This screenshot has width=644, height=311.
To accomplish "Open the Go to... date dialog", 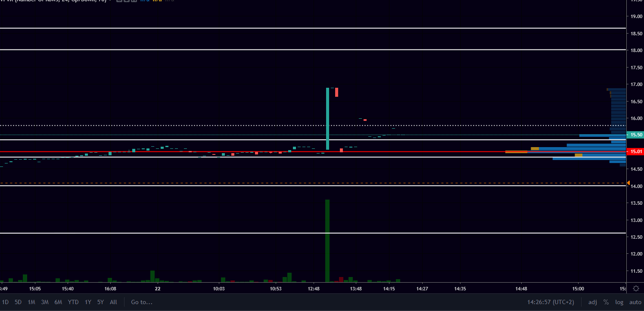I will (142, 302).
